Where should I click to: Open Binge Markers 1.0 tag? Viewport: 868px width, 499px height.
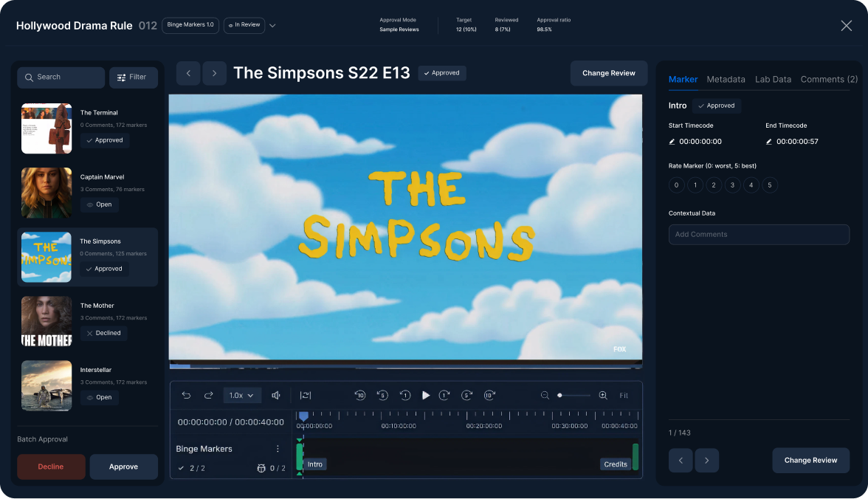tap(190, 25)
